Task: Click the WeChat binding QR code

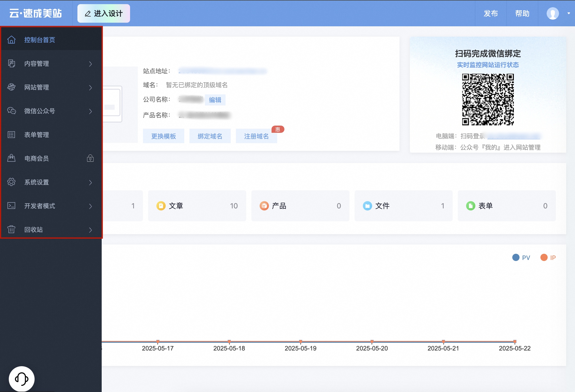Action: 488,100
